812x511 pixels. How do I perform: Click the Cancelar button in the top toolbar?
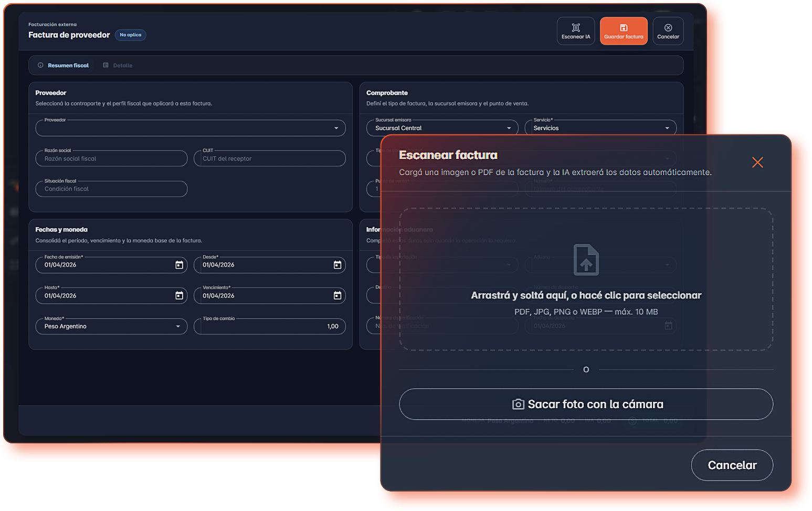point(668,31)
